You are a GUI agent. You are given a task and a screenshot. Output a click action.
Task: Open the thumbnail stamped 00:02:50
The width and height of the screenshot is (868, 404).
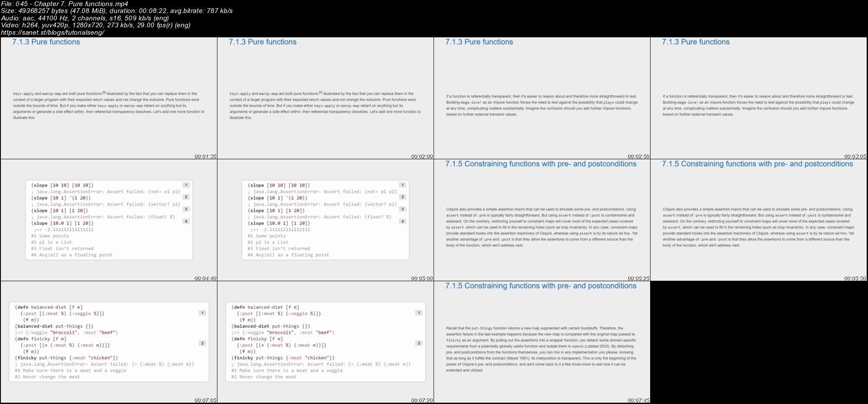(542, 98)
